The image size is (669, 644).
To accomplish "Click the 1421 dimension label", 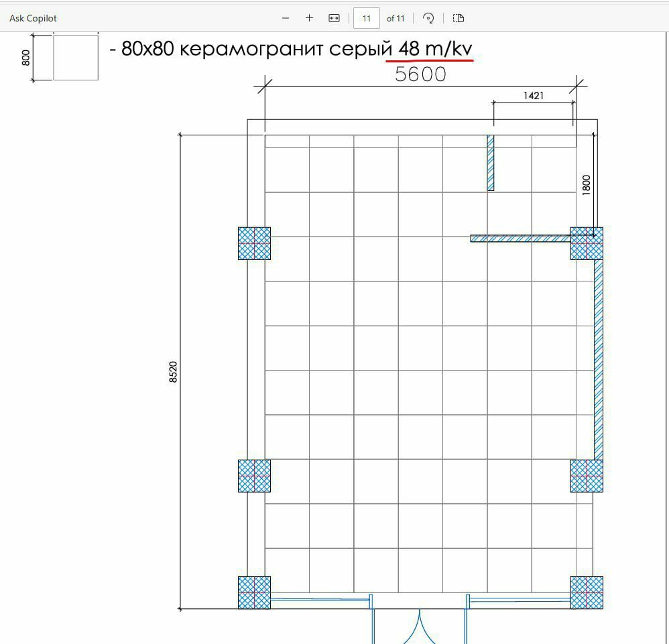I will 534,96.
